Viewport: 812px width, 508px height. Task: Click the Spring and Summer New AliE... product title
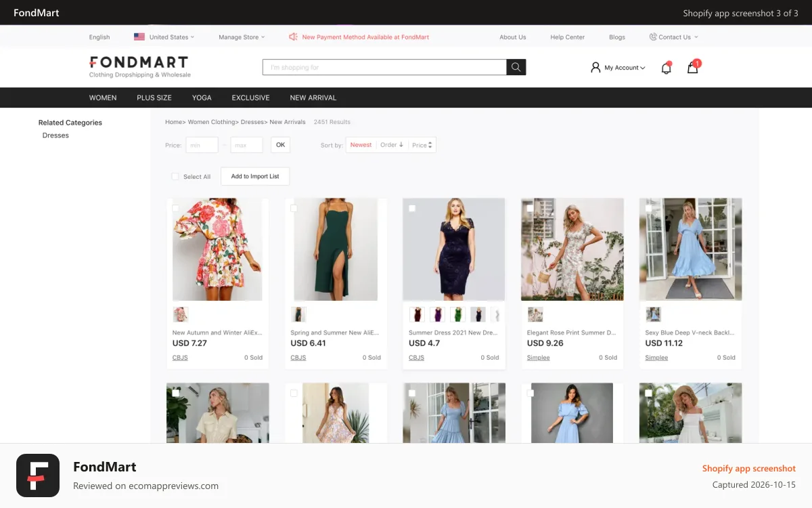pos(335,333)
